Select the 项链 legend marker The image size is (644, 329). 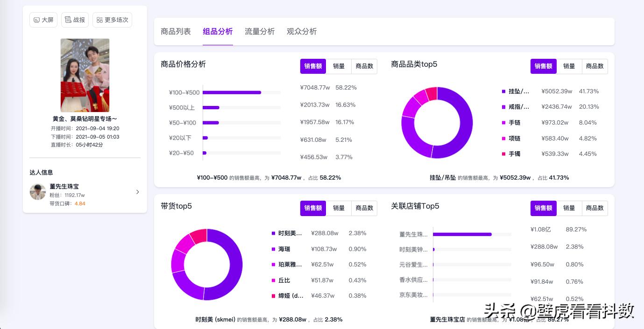point(503,138)
